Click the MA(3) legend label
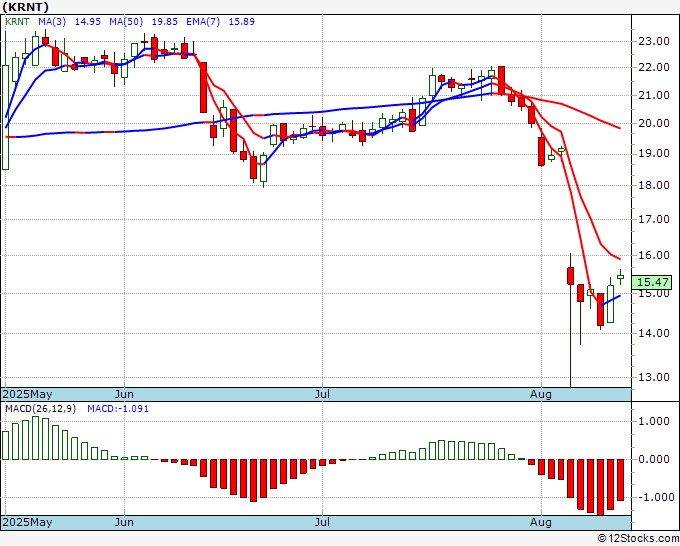The image size is (680, 546). 52,22
